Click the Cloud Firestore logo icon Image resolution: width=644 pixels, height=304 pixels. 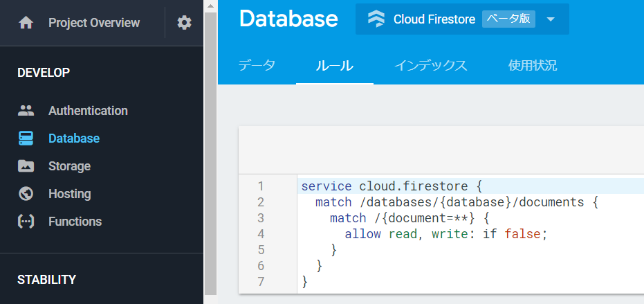376,19
